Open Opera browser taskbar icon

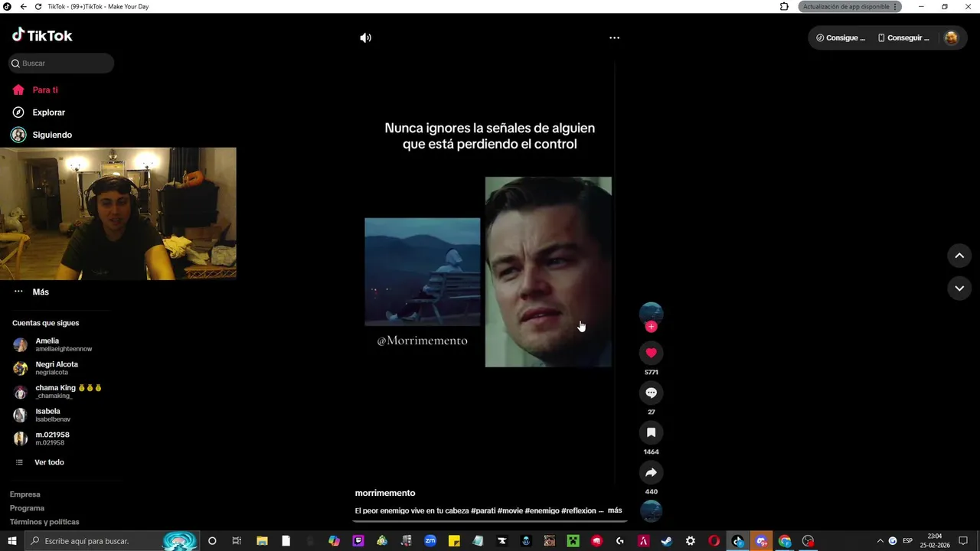pyautogui.click(x=714, y=541)
